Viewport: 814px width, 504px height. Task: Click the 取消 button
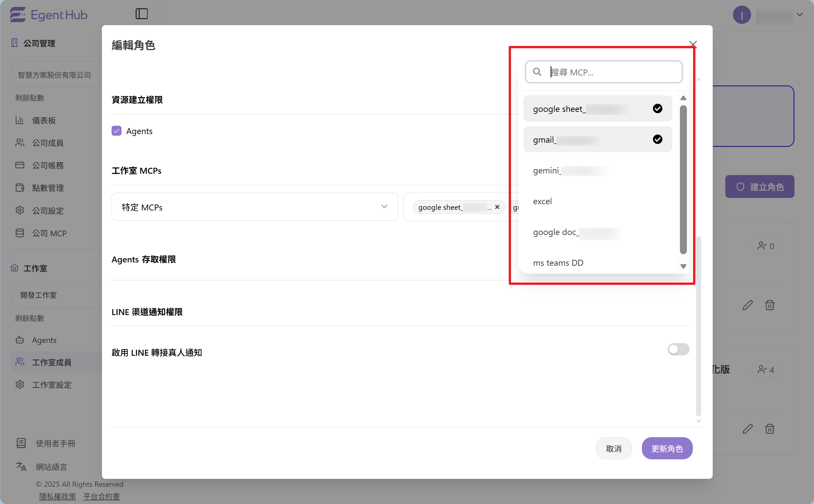tap(613, 448)
